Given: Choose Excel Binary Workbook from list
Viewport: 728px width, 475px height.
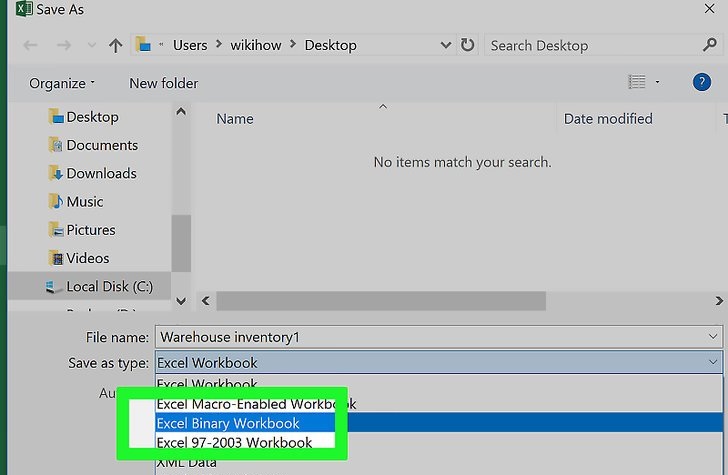Looking at the screenshot, I should tap(439, 423).
